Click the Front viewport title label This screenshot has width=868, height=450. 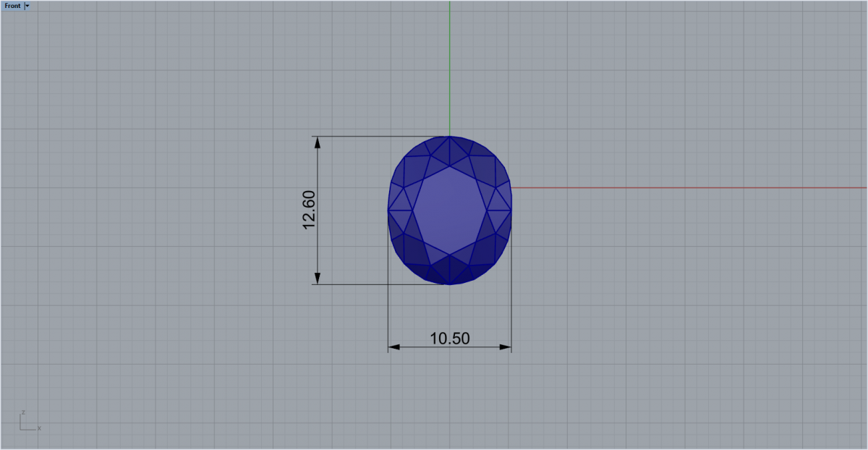[12, 5]
